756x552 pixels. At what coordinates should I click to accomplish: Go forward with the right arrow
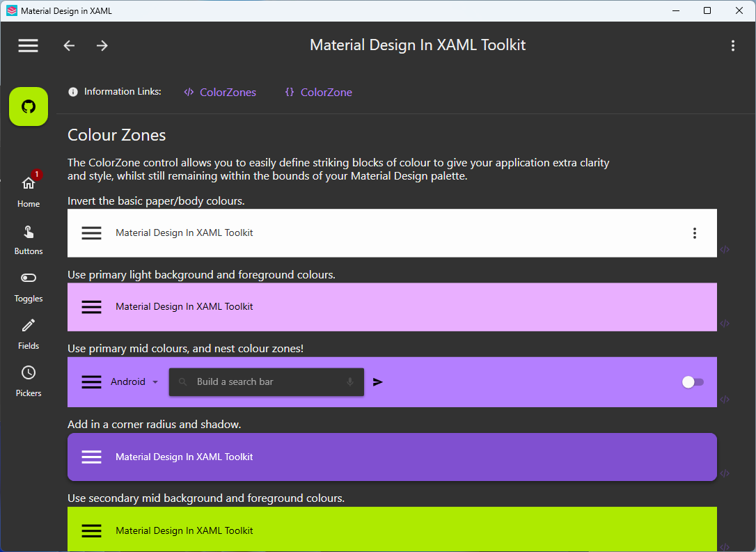click(x=102, y=46)
